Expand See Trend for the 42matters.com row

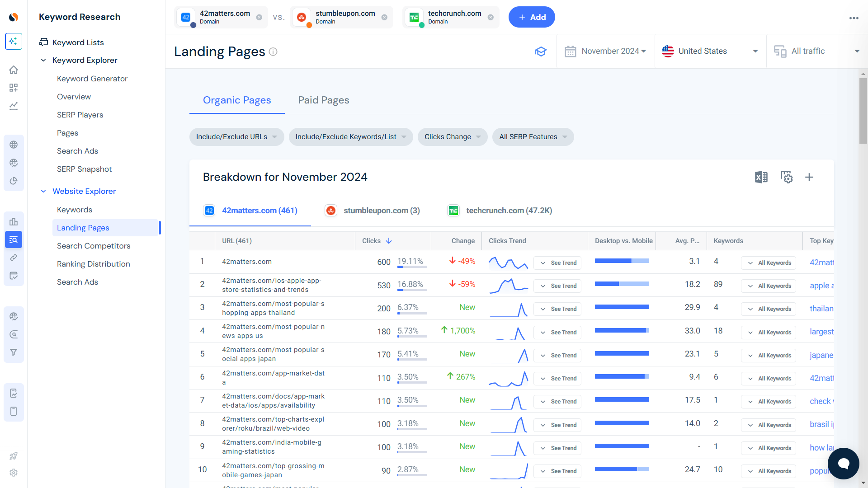coord(557,263)
